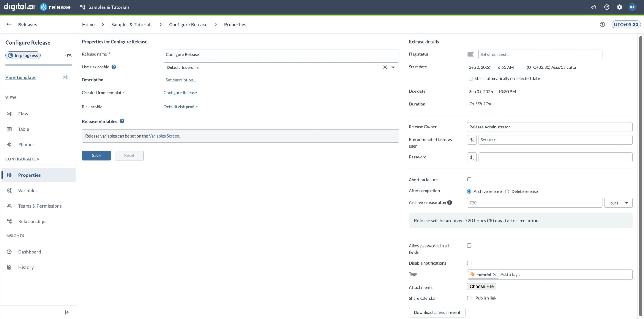Screen dimensions: 644x319
Task: Click Download calendar event button
Action: 437,312
